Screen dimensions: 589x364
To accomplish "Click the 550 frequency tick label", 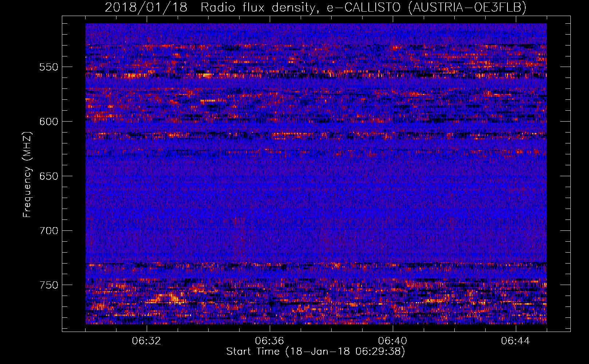I will 49,67.
